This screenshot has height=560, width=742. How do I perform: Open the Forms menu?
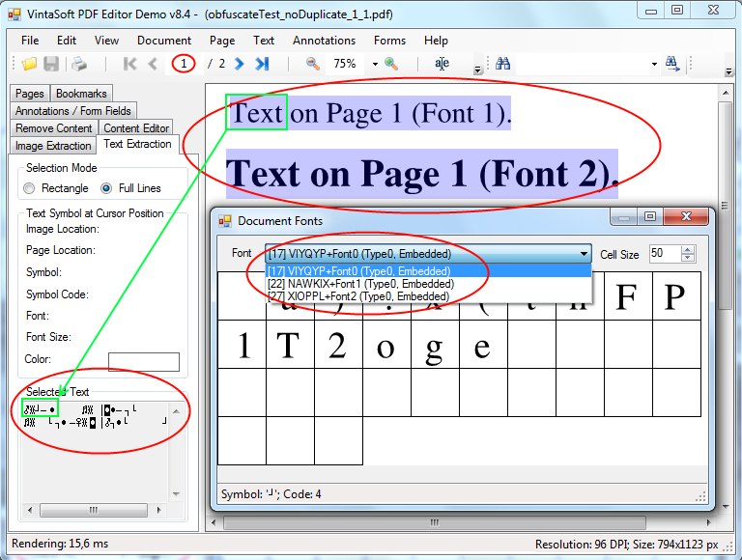point(389,41)
